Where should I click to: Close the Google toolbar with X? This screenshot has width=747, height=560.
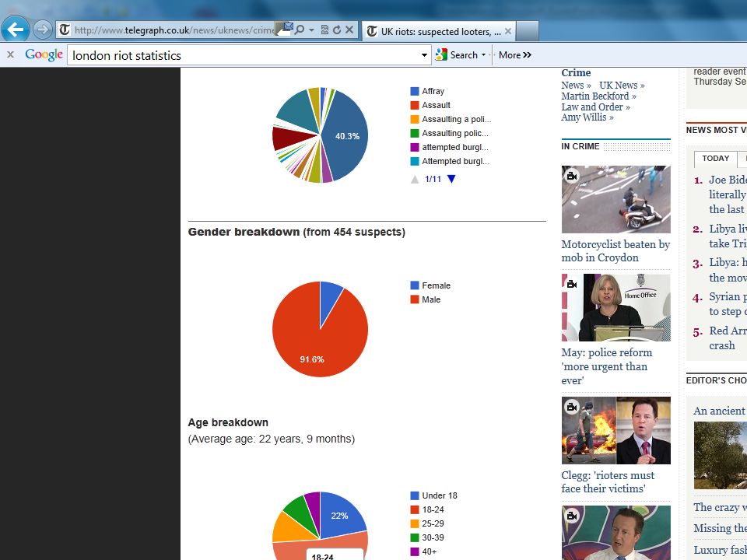[x=10, y=55]
